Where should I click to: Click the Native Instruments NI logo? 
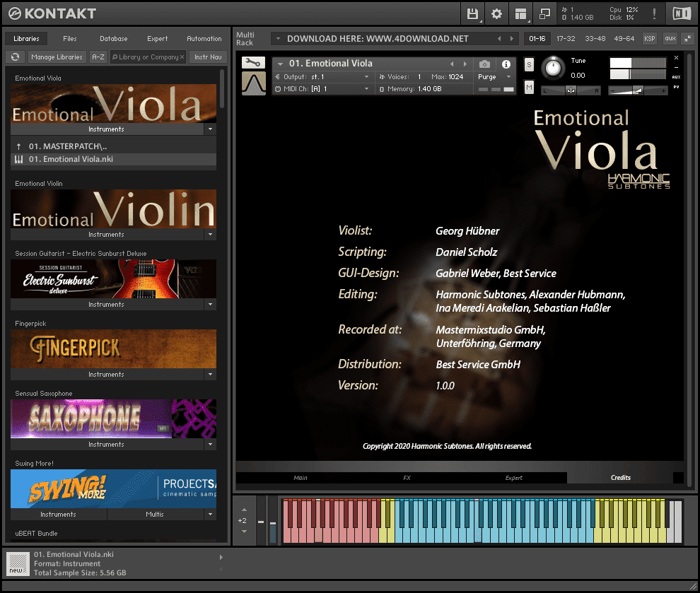[x=681, y=14]
